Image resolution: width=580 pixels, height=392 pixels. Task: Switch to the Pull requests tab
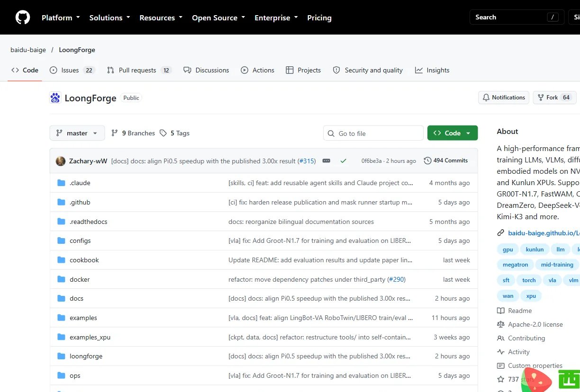(x=139, y=70)
